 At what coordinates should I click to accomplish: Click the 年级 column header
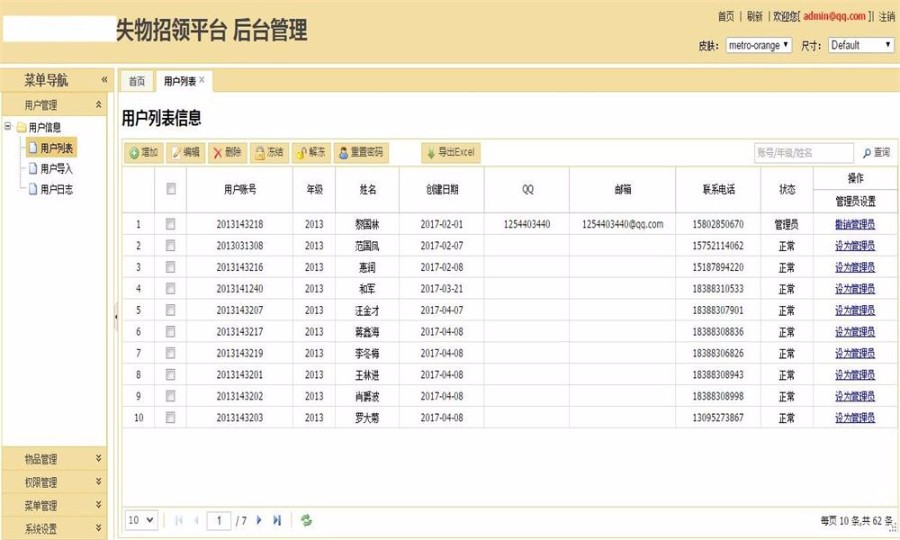315,189
